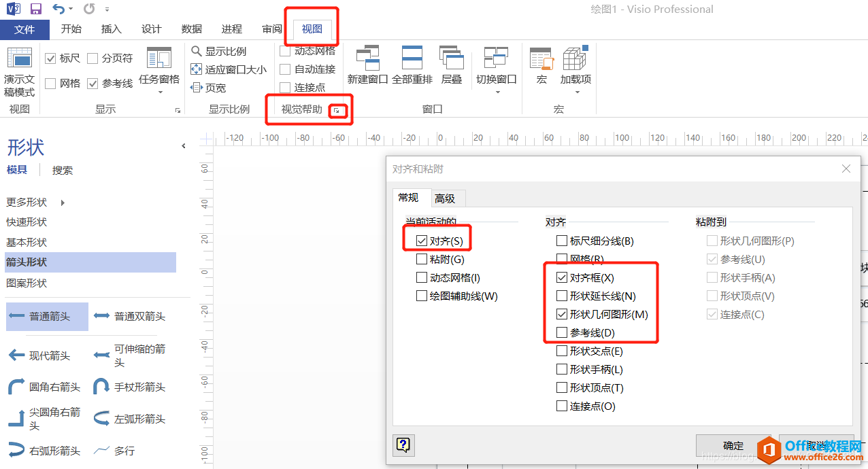The image size is (868, 469).
Task: Select the Flexible Arrow (可伸缩的箭头) shape
Action: 131,355
